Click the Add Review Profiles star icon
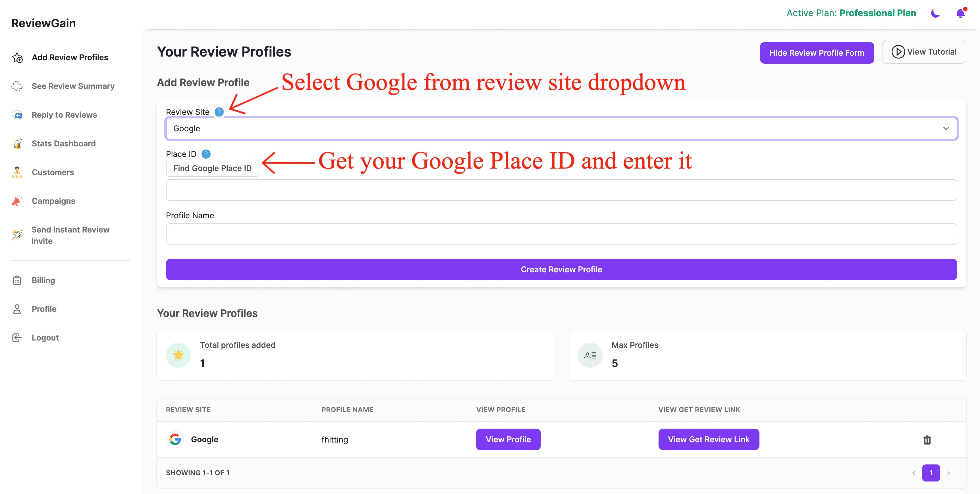Screen dimensions: 980x494 (x=17, y=57)
